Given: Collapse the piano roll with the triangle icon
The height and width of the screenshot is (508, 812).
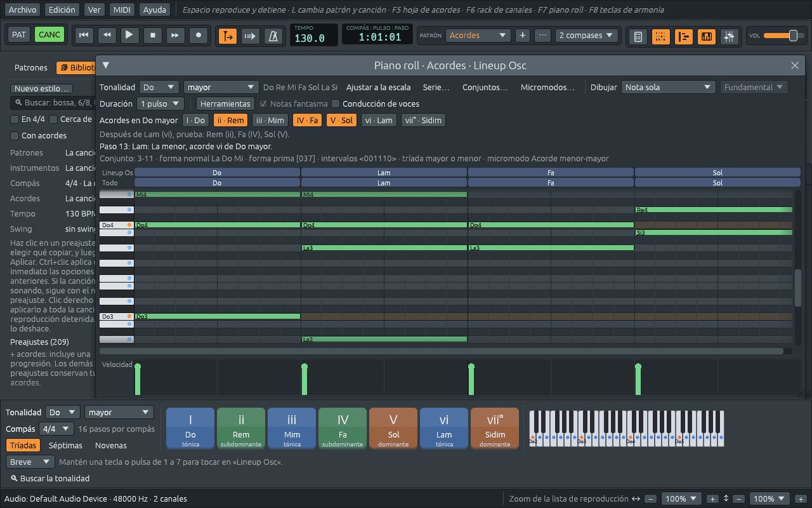Looking at the screenshot, I should pos(106,65).
